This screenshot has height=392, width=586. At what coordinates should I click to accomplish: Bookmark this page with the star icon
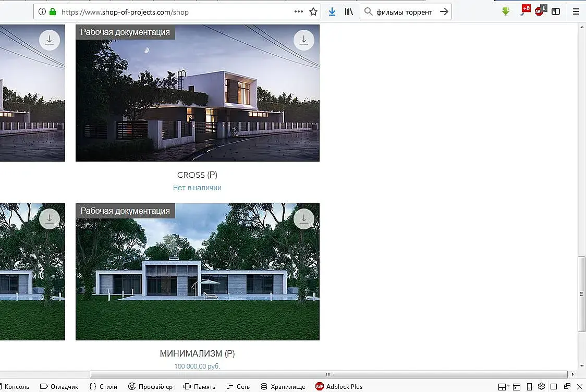[313, 11]
